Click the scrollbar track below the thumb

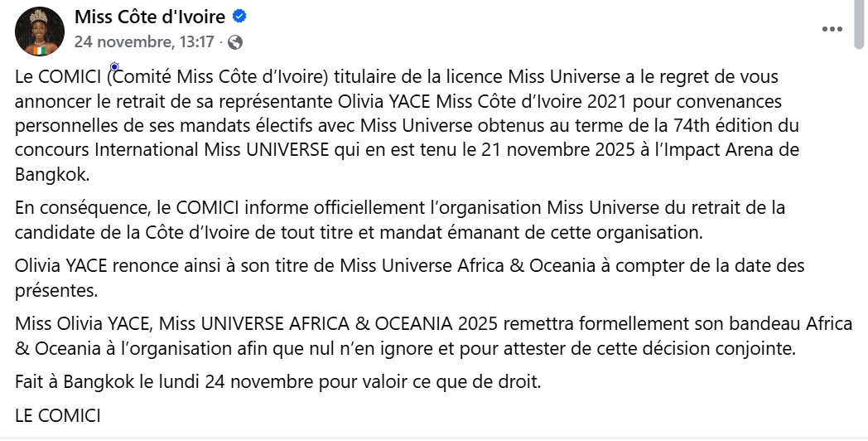click(x=861, y=249)
